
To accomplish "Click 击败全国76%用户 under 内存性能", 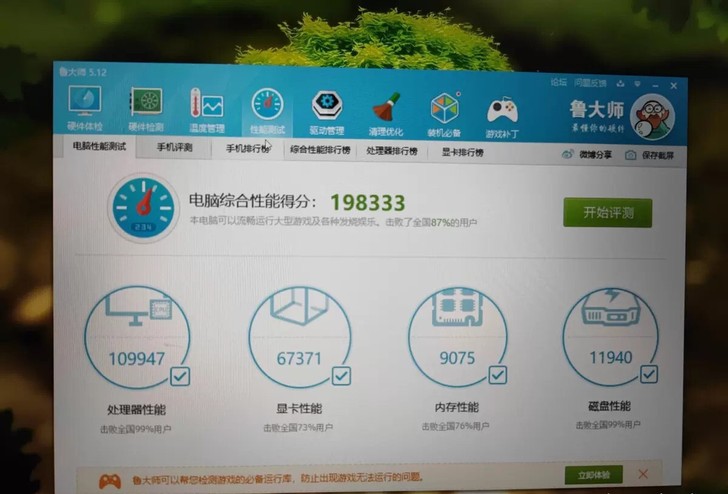I will [455, 426].
